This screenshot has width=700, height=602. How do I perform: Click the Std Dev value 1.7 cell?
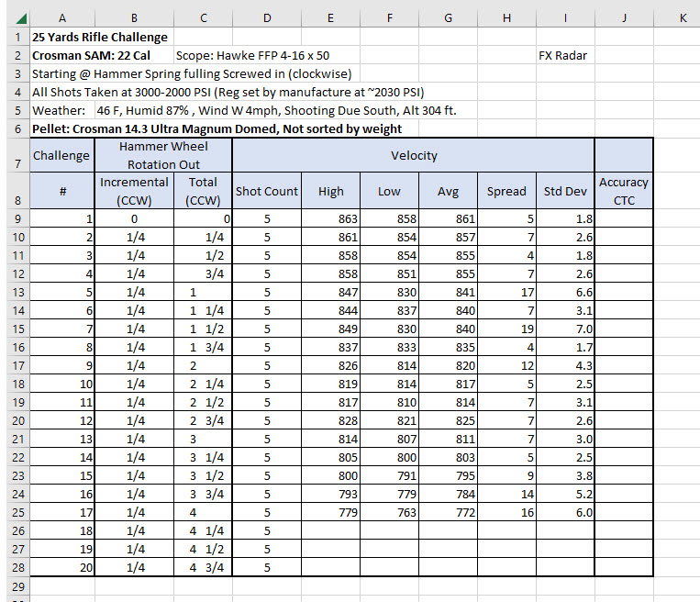coord(565,347)
